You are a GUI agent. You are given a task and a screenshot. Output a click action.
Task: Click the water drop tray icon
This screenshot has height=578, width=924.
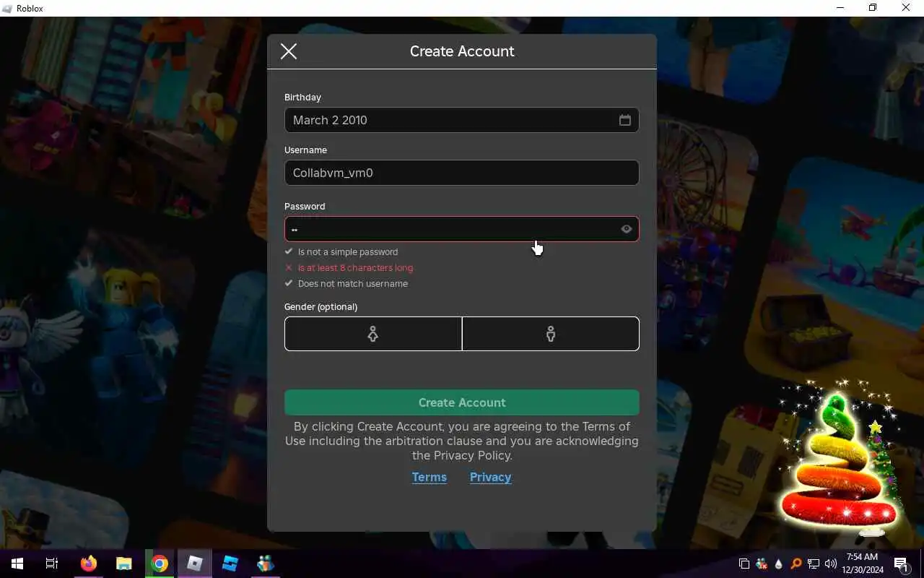(779, 564)
